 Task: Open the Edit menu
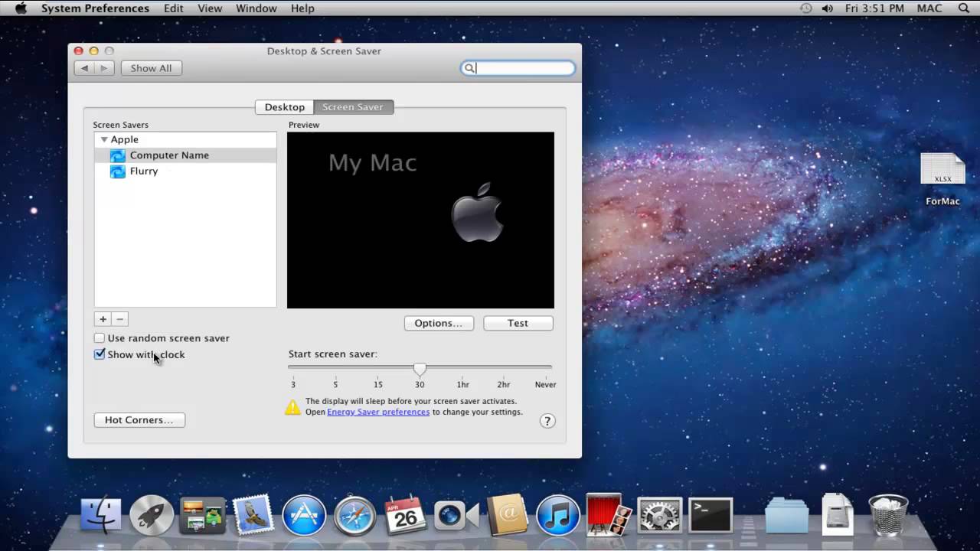(x=174, y=8)
